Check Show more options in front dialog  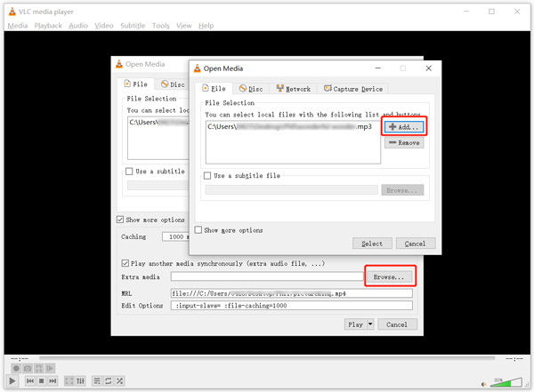pyautogui.click(x=198, y=230)
